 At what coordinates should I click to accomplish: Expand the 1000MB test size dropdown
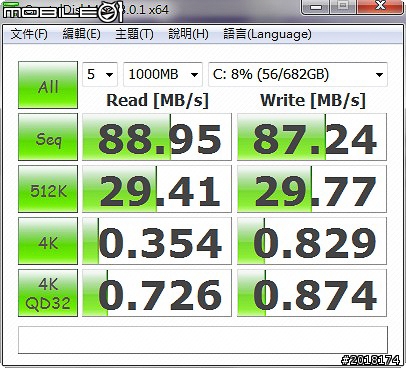coord(163,74)
